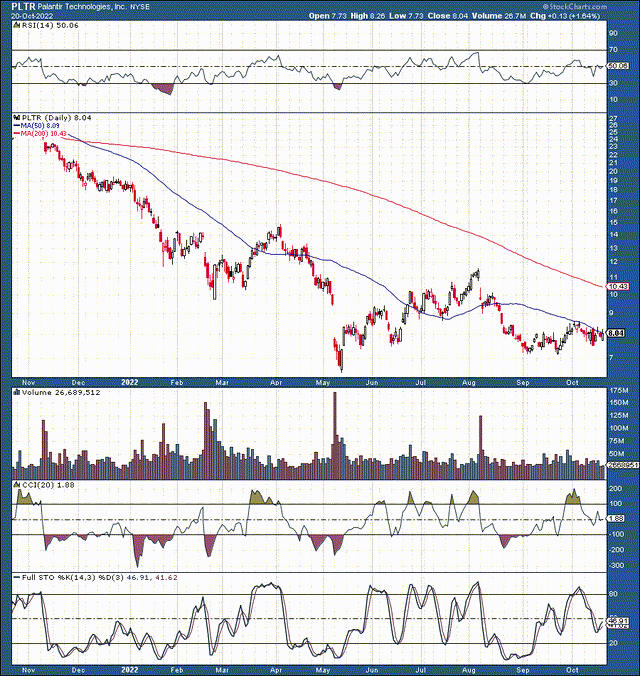This screenshot has height=676, width=640.
Task: Click the line icon beside Full STO label
Action: (x=17, y=577)
